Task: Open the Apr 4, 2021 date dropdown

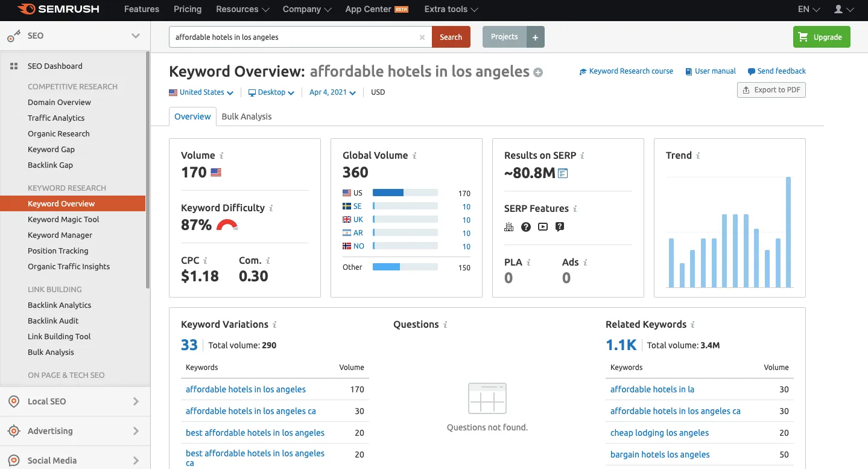Action: [332, 92]
